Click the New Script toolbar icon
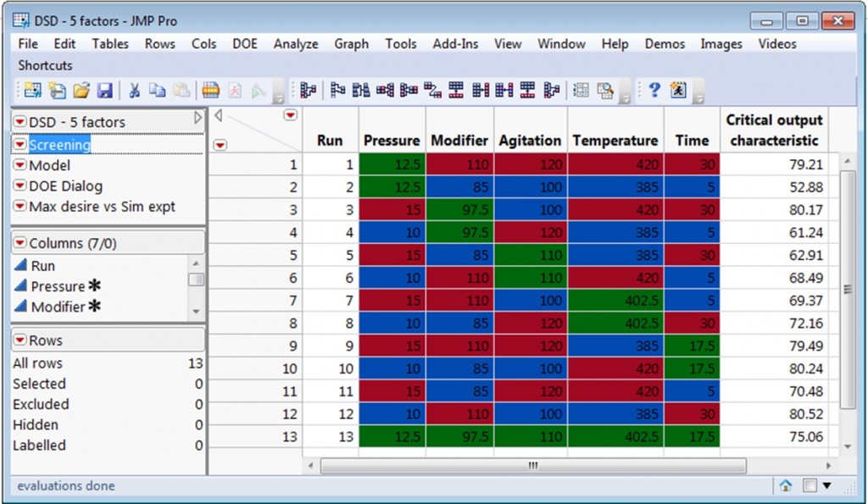Image resolution: width=868 pixels, height=504 pixels. (x=57, y=90)
